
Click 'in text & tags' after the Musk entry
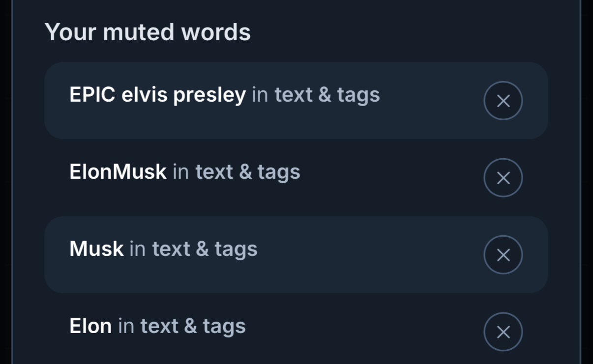click(193, 249)
